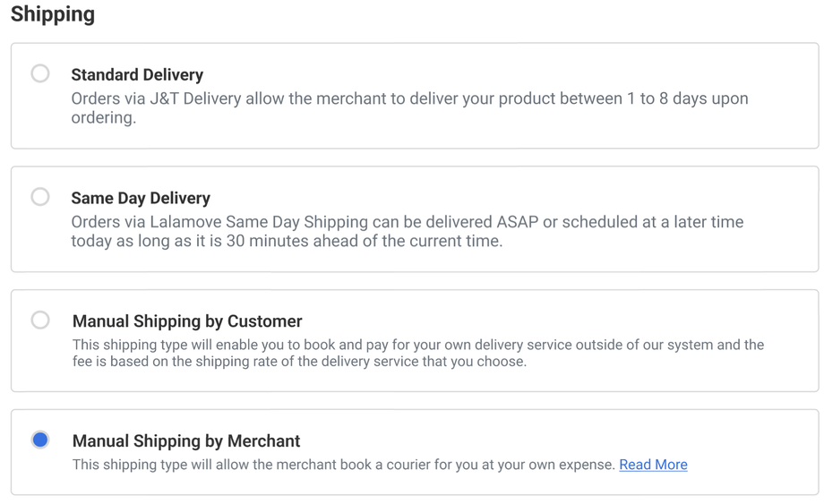Screen dimensions: 824x504
Task: Click the selected Manual Shipping by Merchant radio
Action: pyautogui.click(x=40, y=440)
